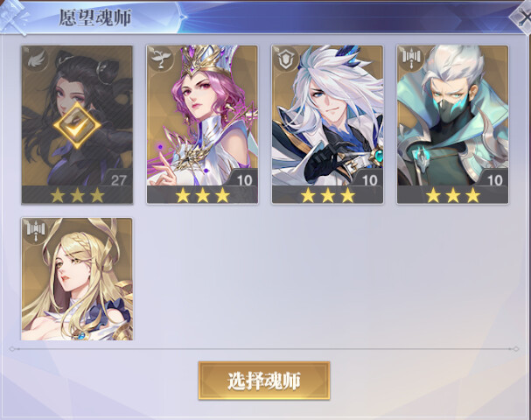This screenshot has width=531, height=420.
Task: Close the 愿望魂师 panel with the X
Action: click(x=521, y=17)
